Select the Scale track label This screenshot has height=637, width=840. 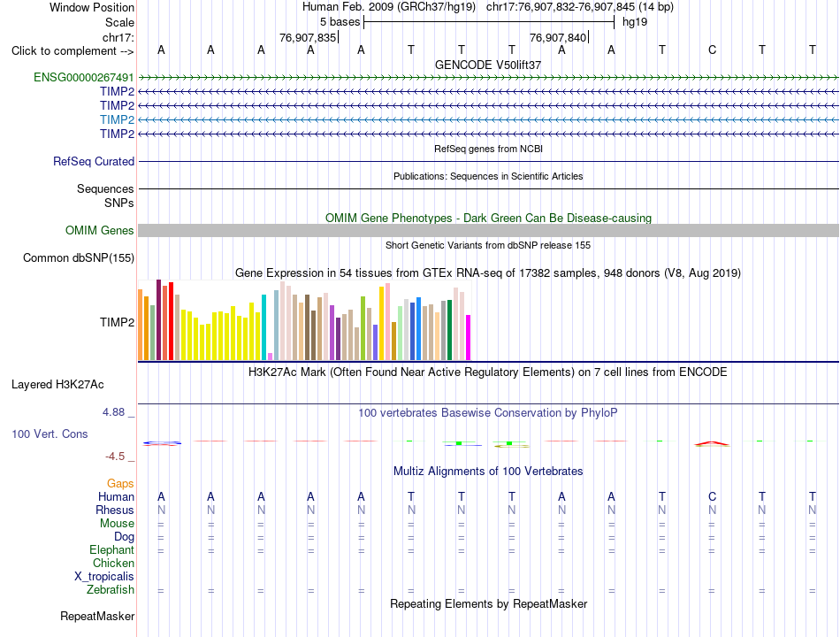[x=119, y=22]
